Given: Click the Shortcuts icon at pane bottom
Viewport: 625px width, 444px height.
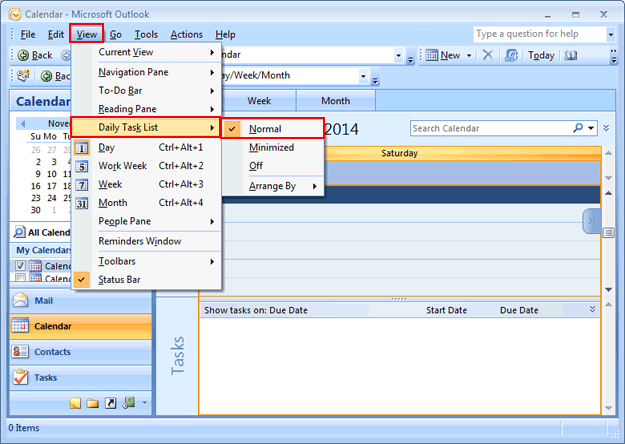Looking at the screenshot, I should pyautogui.click(x=110, y=403).
